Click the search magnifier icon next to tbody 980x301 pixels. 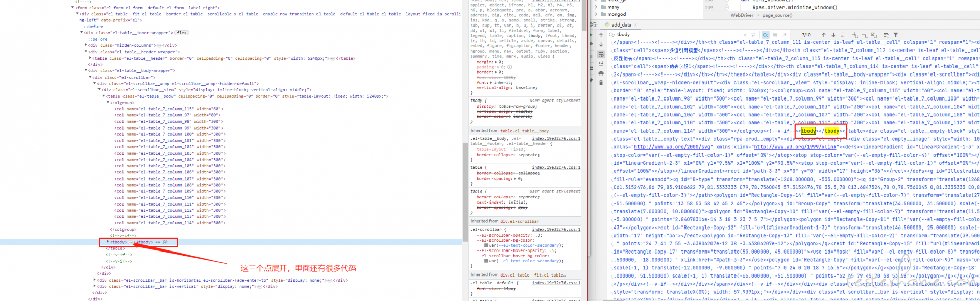pos(611,35)
